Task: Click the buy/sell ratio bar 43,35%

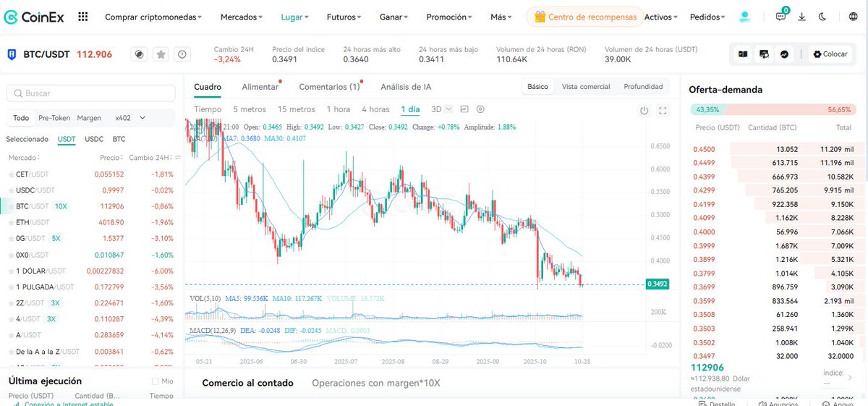Action: 708,110
